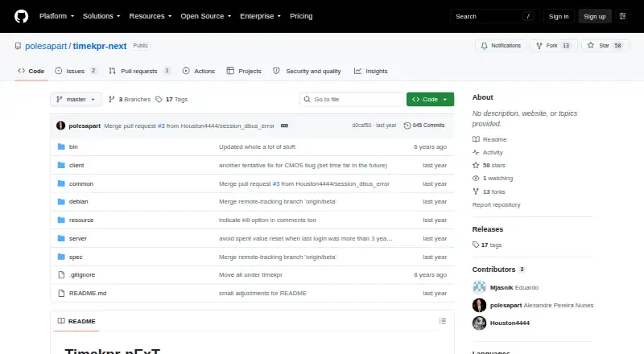Open the 17 tags link under Releases
This screenshot has width=644, height=354.
pos(487,245)
